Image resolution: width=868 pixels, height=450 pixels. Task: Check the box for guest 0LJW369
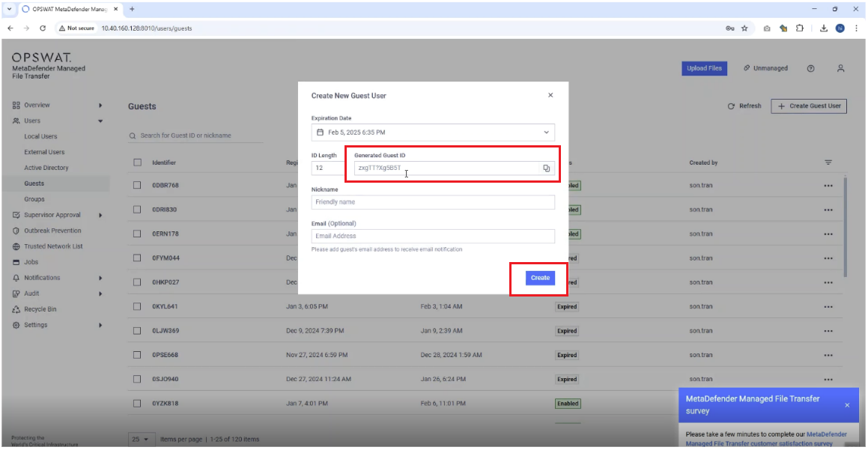(137, 330)
